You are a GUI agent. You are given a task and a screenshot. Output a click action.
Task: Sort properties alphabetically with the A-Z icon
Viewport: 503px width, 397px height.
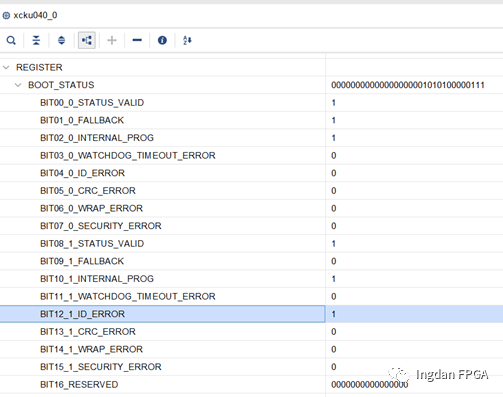click(x=187, y=40)
